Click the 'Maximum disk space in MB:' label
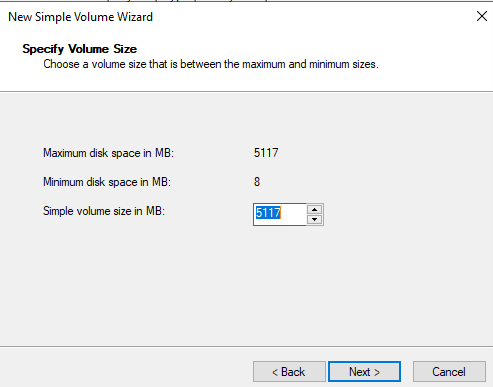 (108, 153)
